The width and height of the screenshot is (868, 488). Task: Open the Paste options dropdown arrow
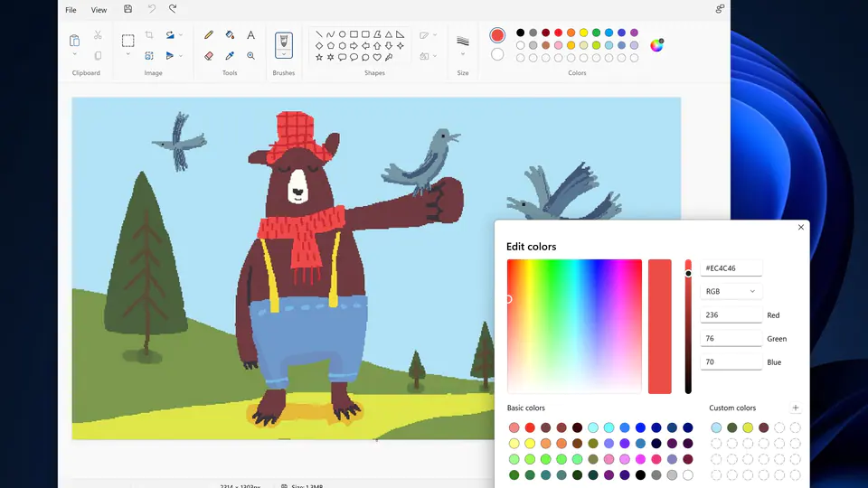tap(74, 54)
